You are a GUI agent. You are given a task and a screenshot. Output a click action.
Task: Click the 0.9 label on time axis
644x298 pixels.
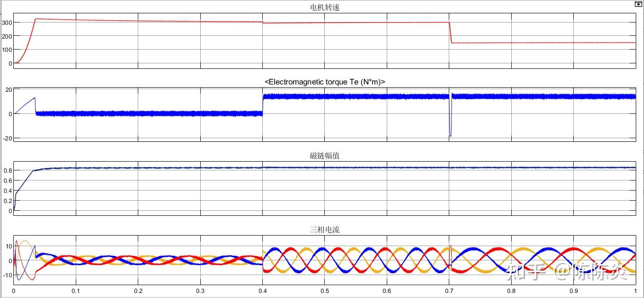[x=574, y=292]
